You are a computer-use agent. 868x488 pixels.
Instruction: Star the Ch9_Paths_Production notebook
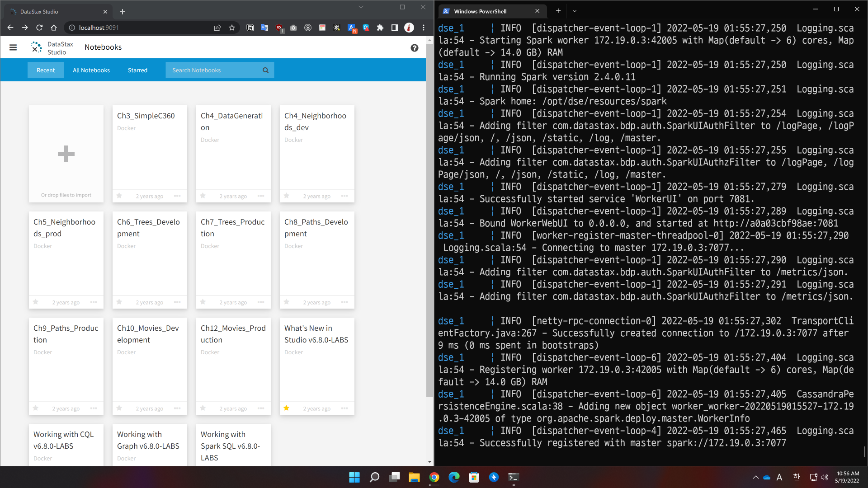click(36, 408)
